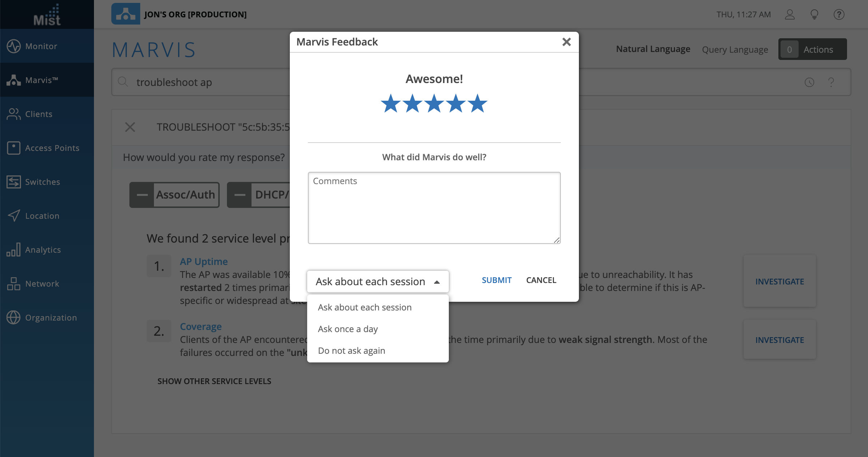Submit the Marvis feedback
This screenshot has height=457, width=868.
point(497,280)
